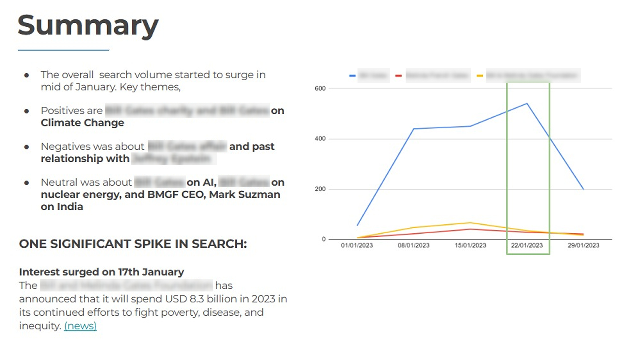Click the yellow legend color marker

pos(479,76)
